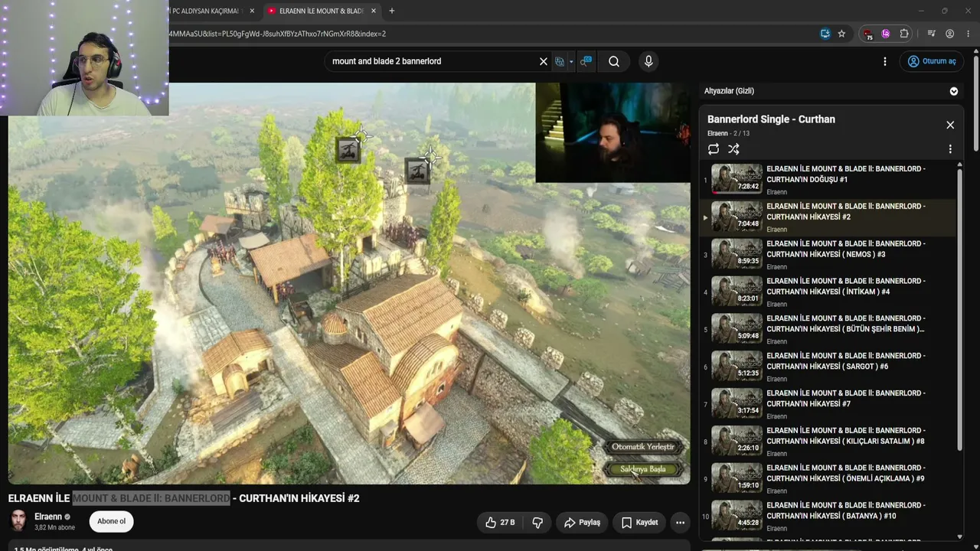Open a new browser tab
Image resolution: width=980 pixels, height=551 pixels.
pos(392,11)
